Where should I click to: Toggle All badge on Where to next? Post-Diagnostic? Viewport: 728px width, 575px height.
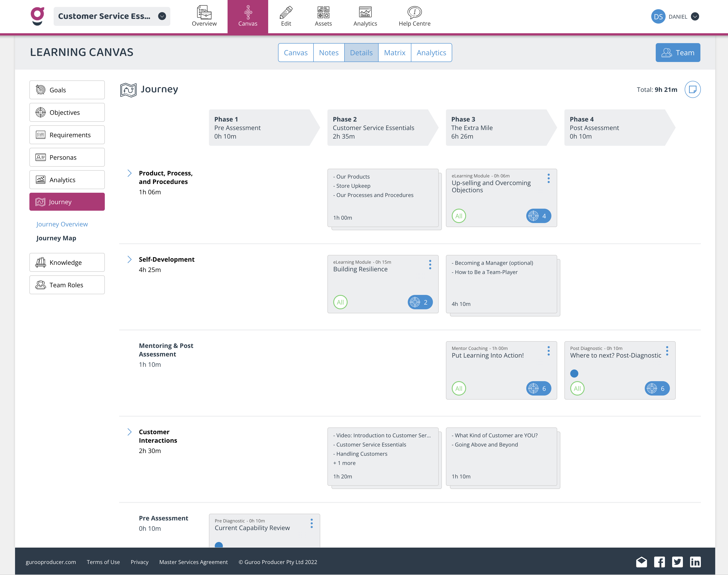click(577, 389)
